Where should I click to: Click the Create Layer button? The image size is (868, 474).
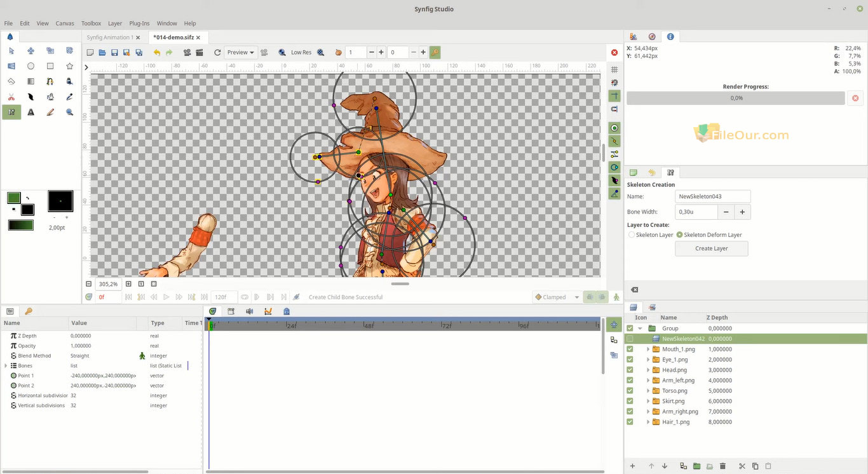[712, 248]
